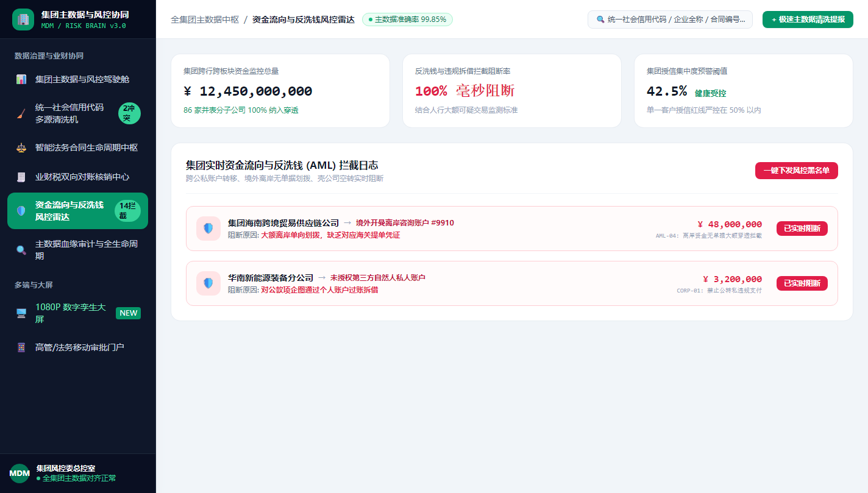The image size is (868, 493).
Task: Click 86 家并表分子公司 100% 纳入穿透 text
Action: pos(241,110)
